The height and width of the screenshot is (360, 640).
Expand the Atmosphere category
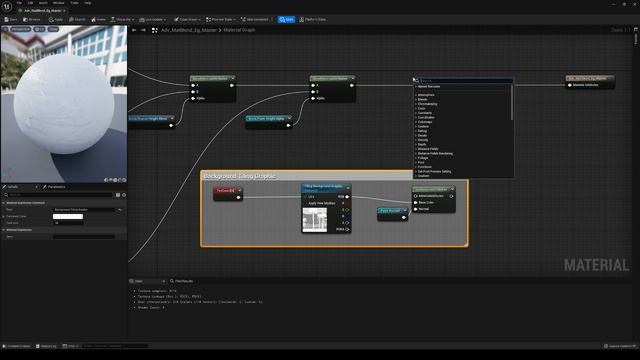tap(426, 95)
